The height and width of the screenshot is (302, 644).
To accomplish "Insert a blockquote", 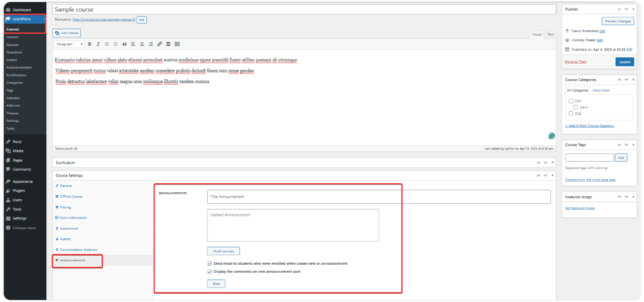I will (x=125, y=44).
